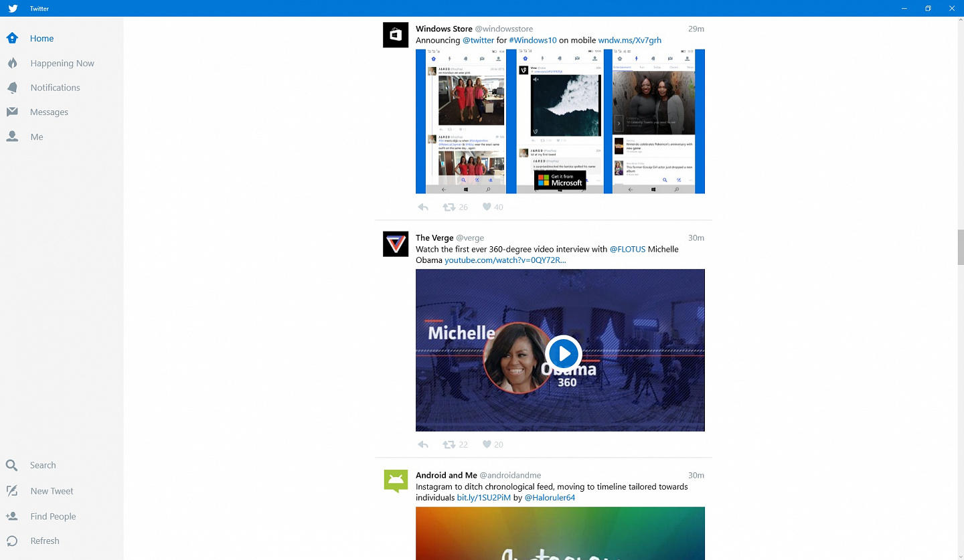The height and width of the screenshot is (560, 964).
Task: Click the 29m timestamp on Windows Store tweet
Action: coord(696,29)
